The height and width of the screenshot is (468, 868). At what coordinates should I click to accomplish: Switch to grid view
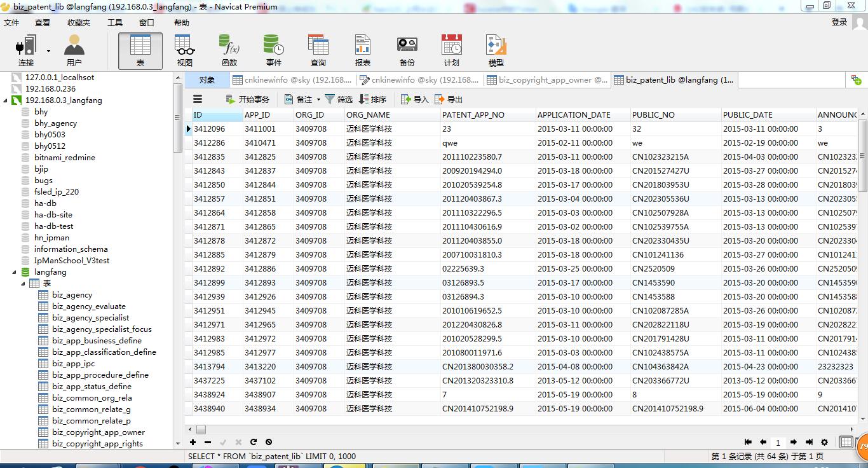click(846, 442)
